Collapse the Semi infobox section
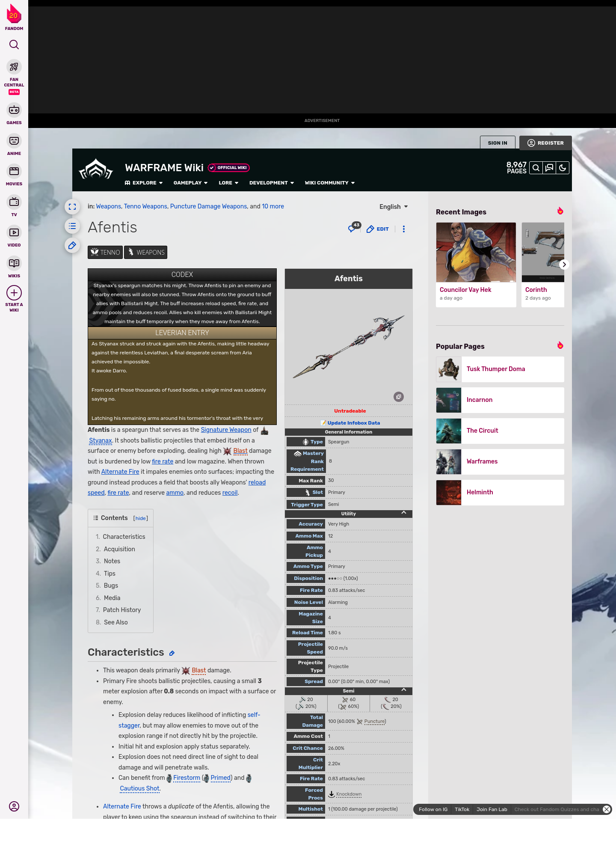616x856 pixels. [403, 690]
